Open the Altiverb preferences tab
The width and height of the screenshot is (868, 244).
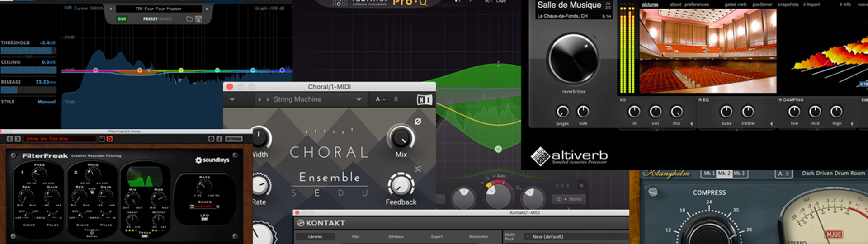[697, 5]
